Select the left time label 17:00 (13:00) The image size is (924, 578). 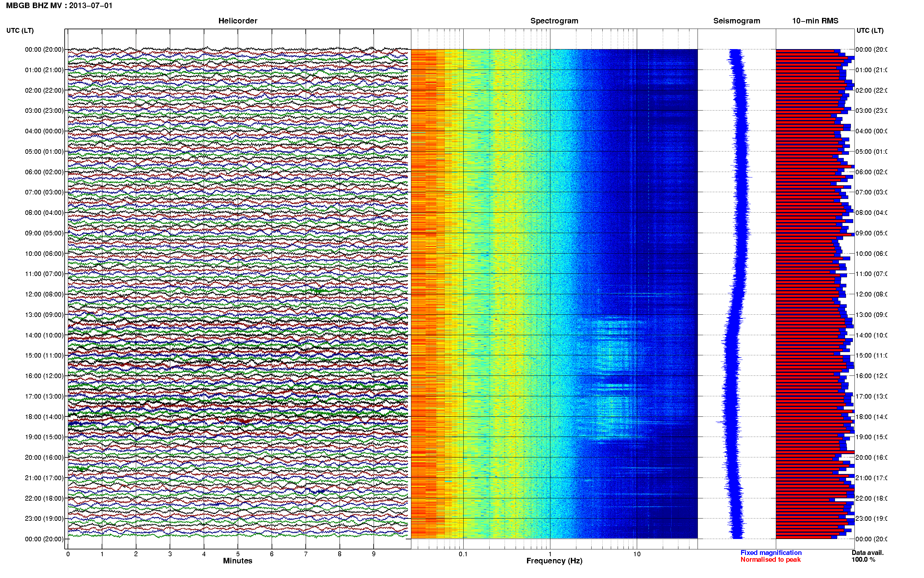[44, 396]
